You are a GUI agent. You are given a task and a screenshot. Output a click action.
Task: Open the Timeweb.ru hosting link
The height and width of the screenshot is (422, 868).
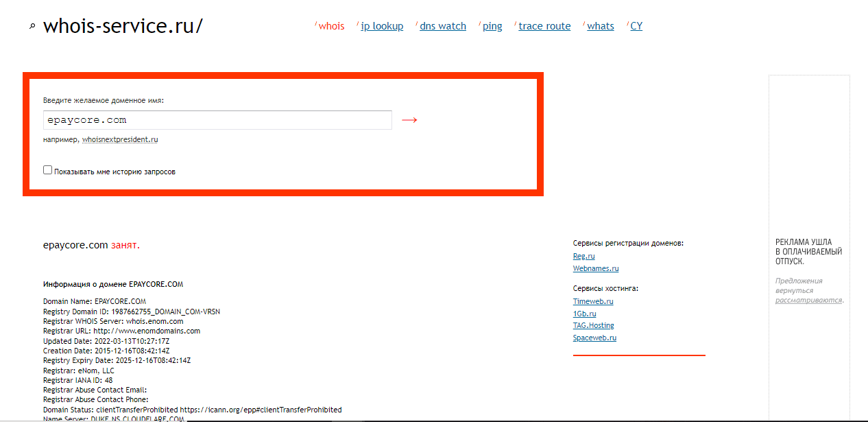(x=593, y=301)
